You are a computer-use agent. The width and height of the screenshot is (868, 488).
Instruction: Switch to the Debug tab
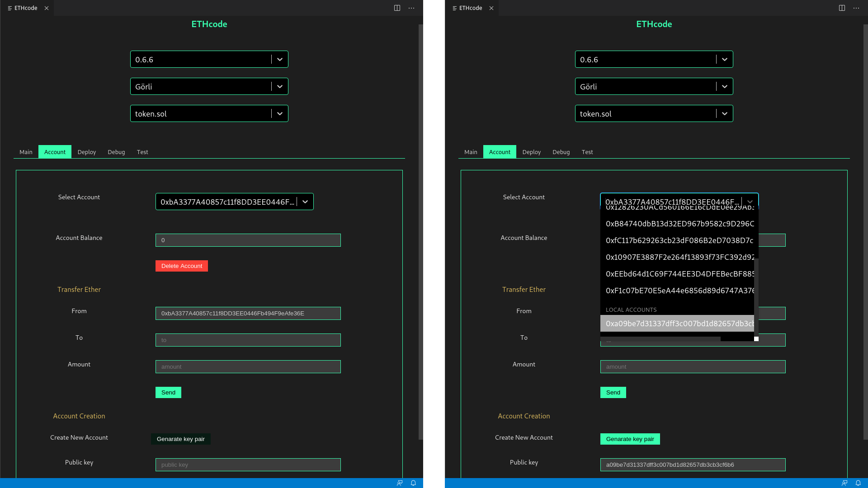pyautogui.click(x=116, y=152)
